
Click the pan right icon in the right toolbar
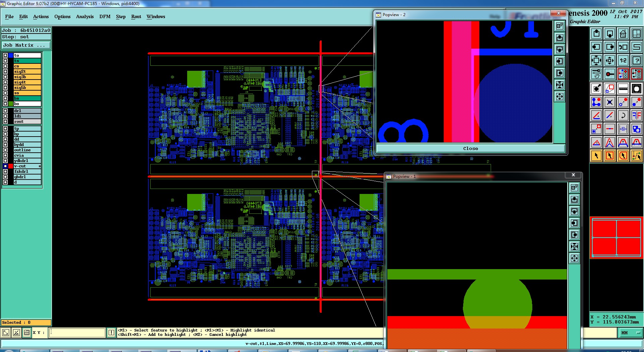610,47
